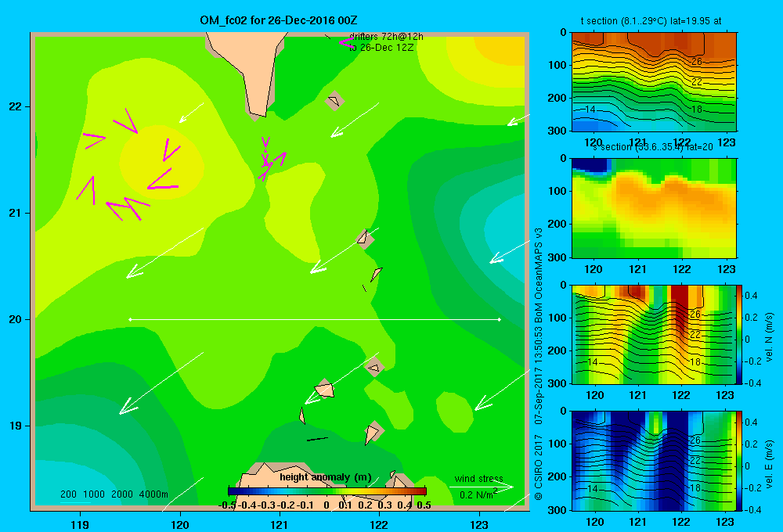
Task: Open the northward velocity section plot
Action: [654, 334]
